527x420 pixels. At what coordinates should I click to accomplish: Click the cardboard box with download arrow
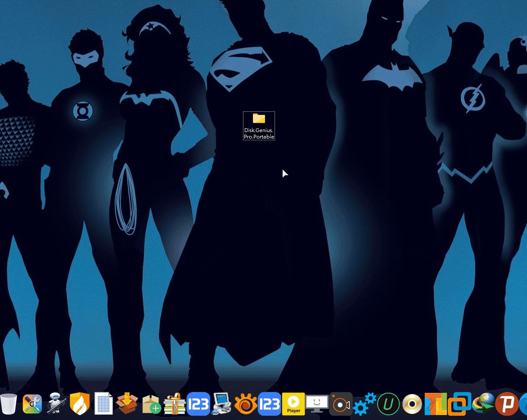127,404
